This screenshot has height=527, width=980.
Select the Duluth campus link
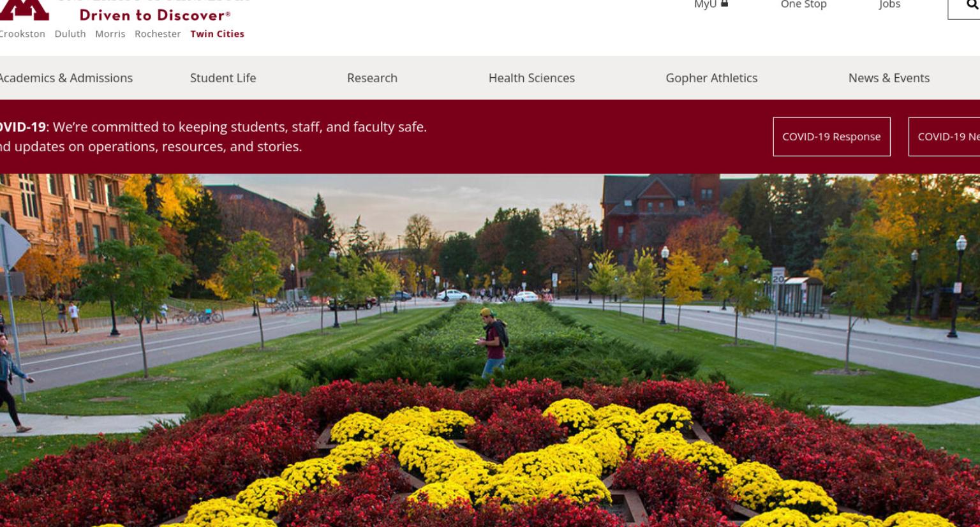pos(70,34)
